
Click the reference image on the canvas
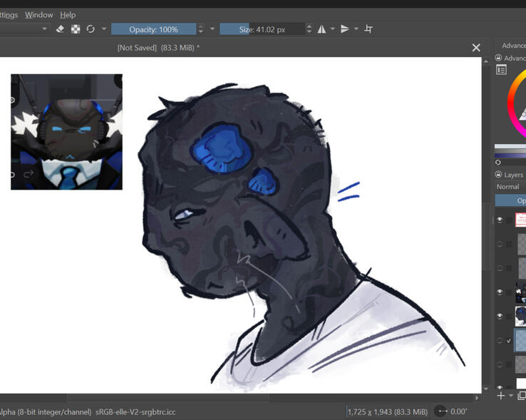[66, 132]
